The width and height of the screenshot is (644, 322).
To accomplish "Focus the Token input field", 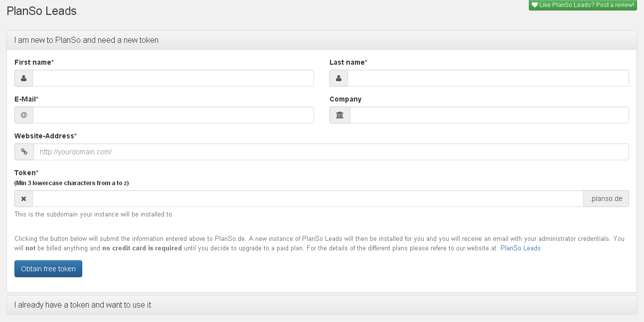I will coord(308,199).
